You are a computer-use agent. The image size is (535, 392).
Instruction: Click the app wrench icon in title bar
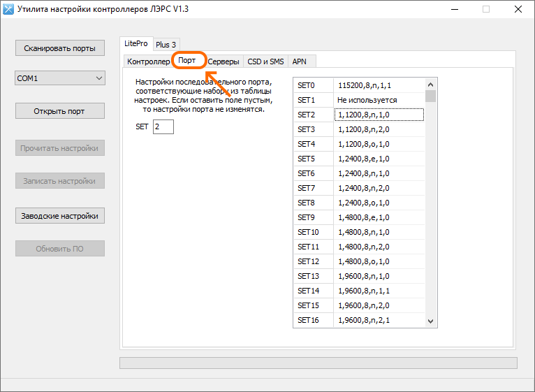point(8,9)
